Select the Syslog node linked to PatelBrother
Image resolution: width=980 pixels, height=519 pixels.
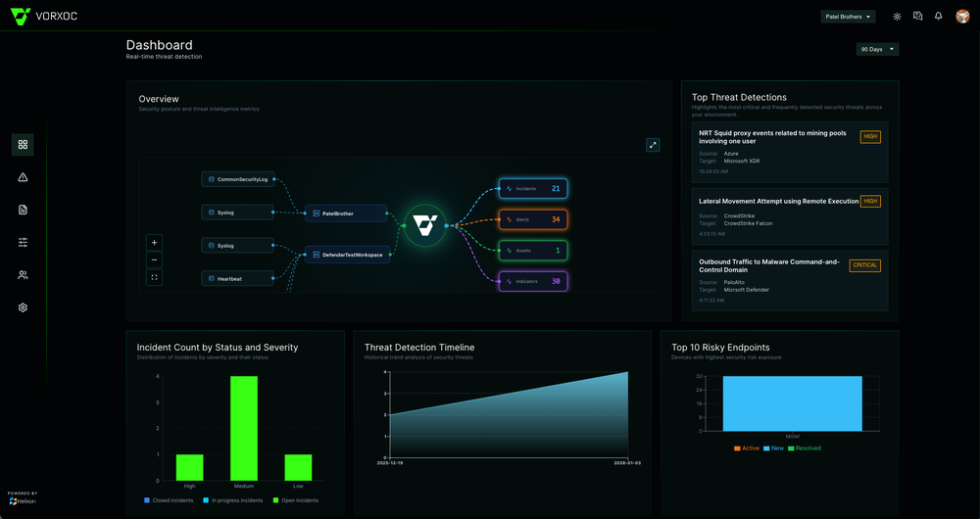(237, 212)
